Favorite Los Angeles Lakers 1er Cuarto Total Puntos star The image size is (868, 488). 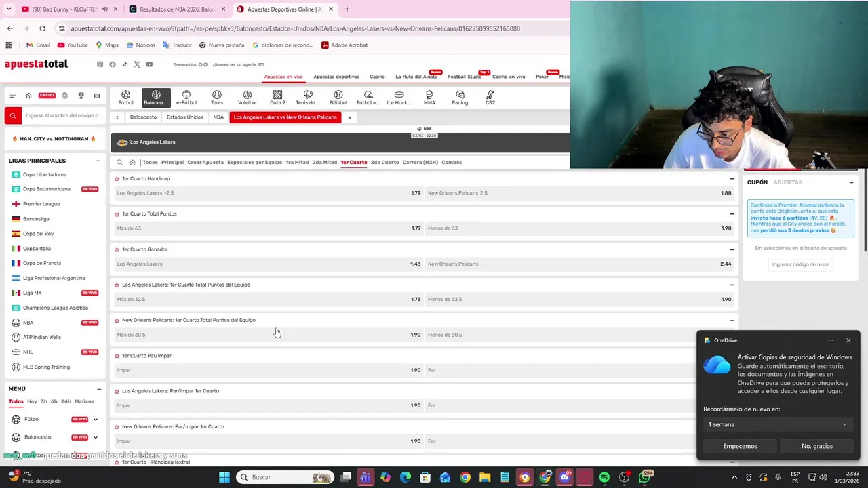(117, 285)
